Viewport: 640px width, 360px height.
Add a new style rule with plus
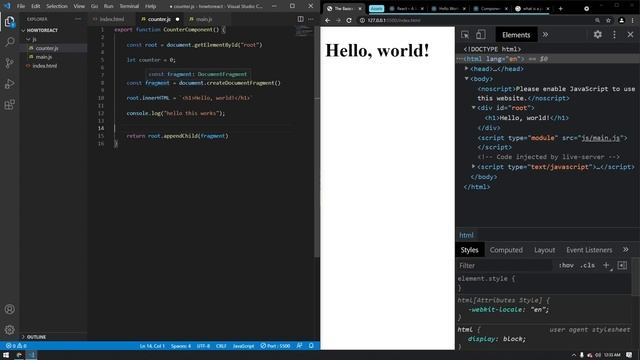point(606,265)
